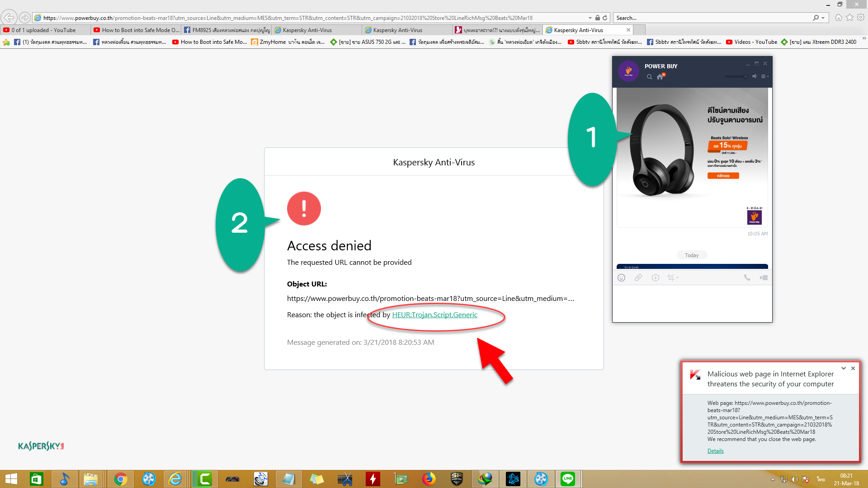Switch to the FM8925 Facebook tab
The width and height of the screenshot is (868, 488).
(x=226, y=30)
